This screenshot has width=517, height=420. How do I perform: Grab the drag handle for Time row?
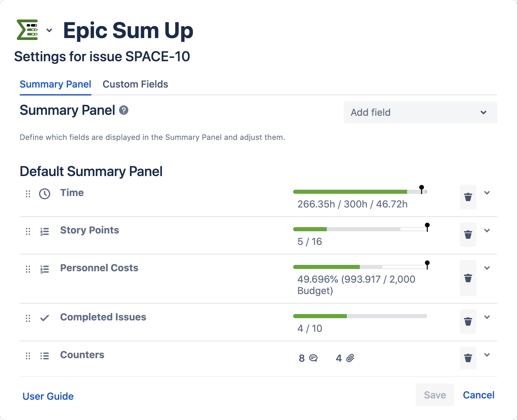(28, 194)
